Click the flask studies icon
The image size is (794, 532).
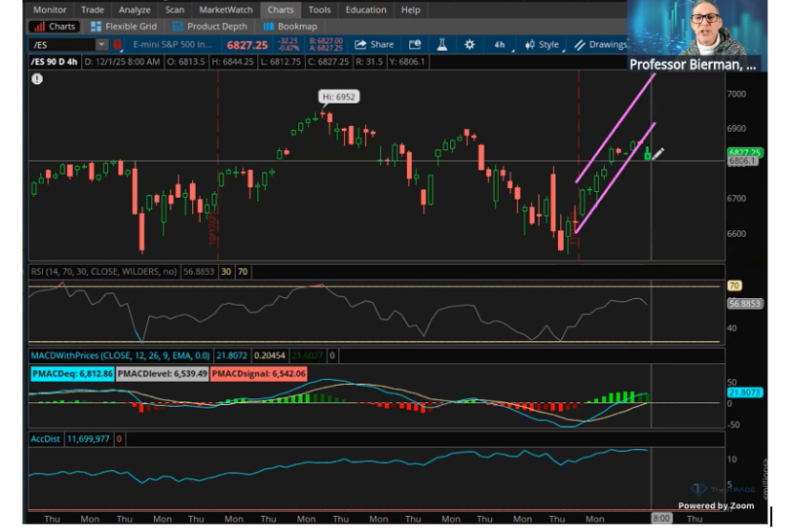(x=442, y=45)
